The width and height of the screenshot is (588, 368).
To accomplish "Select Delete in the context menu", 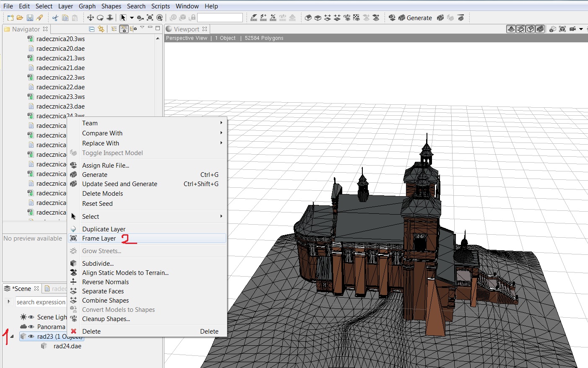I will 91,332.
